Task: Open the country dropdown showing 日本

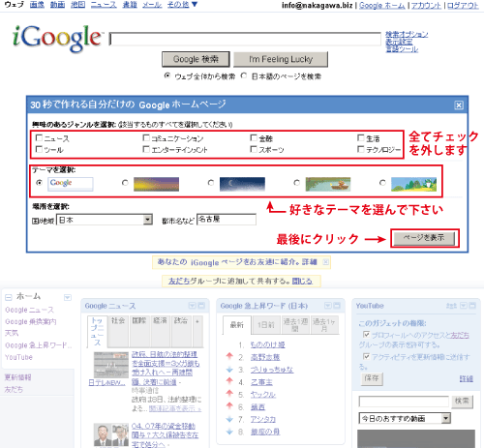Action: [105, 220]
